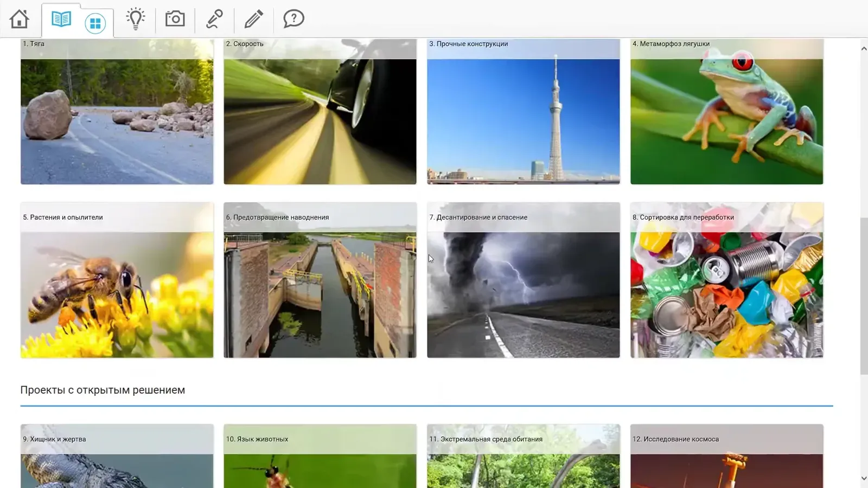The image size is (868, 488).
Task: Open Метаморфоз лягушки frog project
Action: pos(727,112)
